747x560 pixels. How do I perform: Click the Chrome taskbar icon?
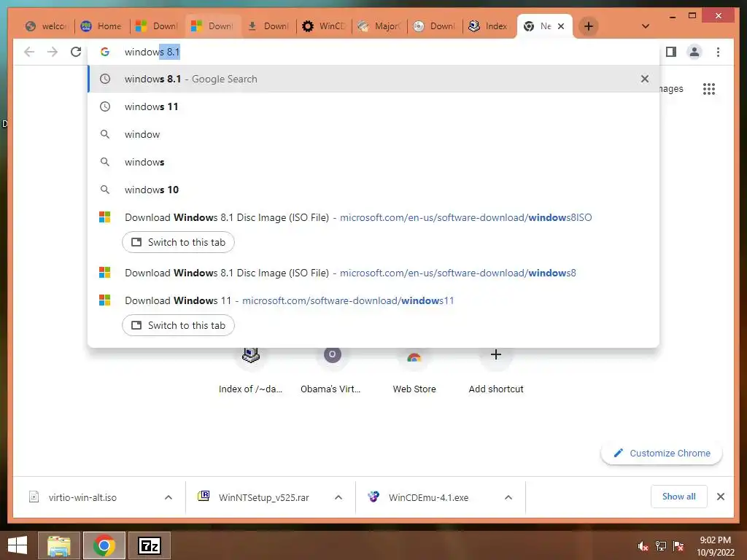(x=104, y=545)
